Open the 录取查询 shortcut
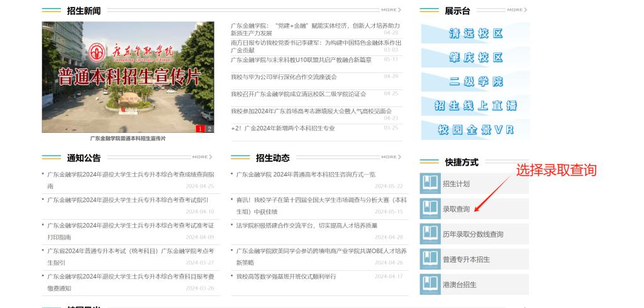The width and height of the screenshot is (644, 308). [x=474, y=208]
